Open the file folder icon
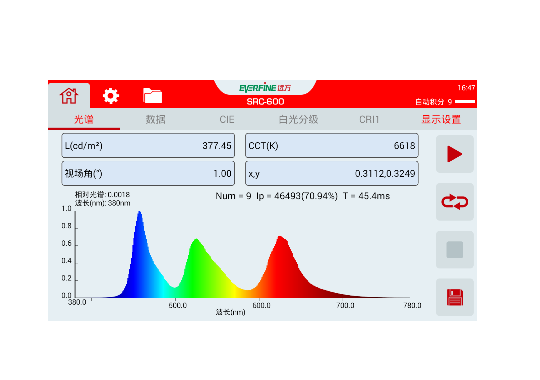The image size is (540, 380). (153, 96)
